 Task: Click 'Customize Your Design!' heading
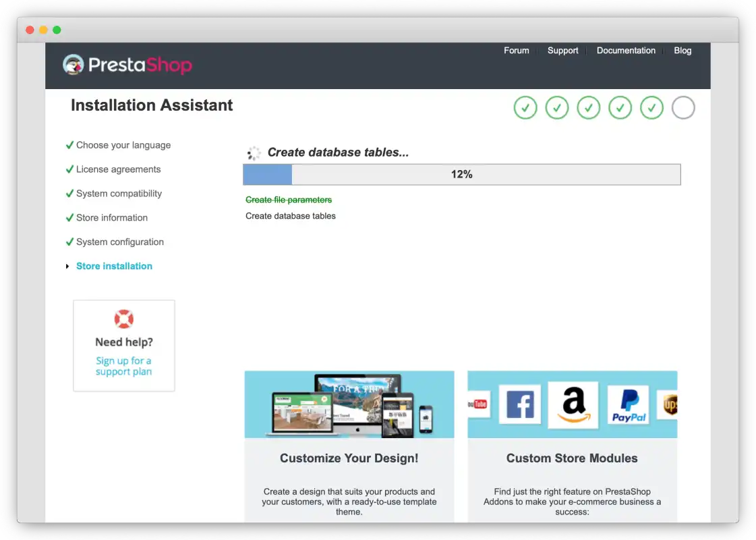[349, 458]
